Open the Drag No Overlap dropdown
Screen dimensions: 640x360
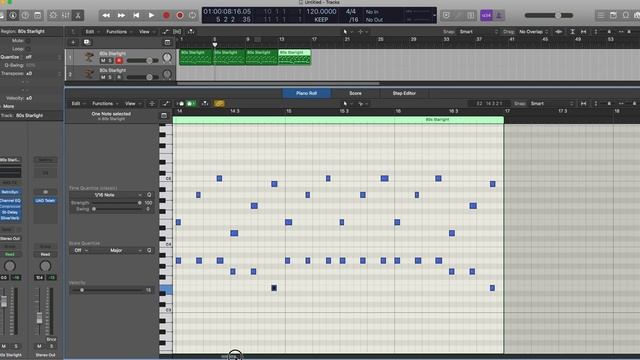534,32
